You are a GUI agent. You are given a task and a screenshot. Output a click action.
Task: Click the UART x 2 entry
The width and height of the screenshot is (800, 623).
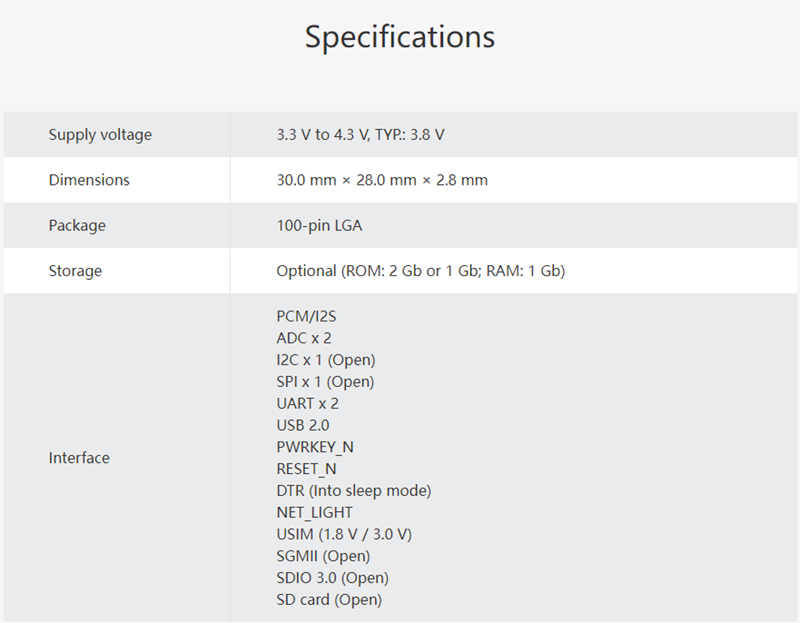tap(307, 404)
